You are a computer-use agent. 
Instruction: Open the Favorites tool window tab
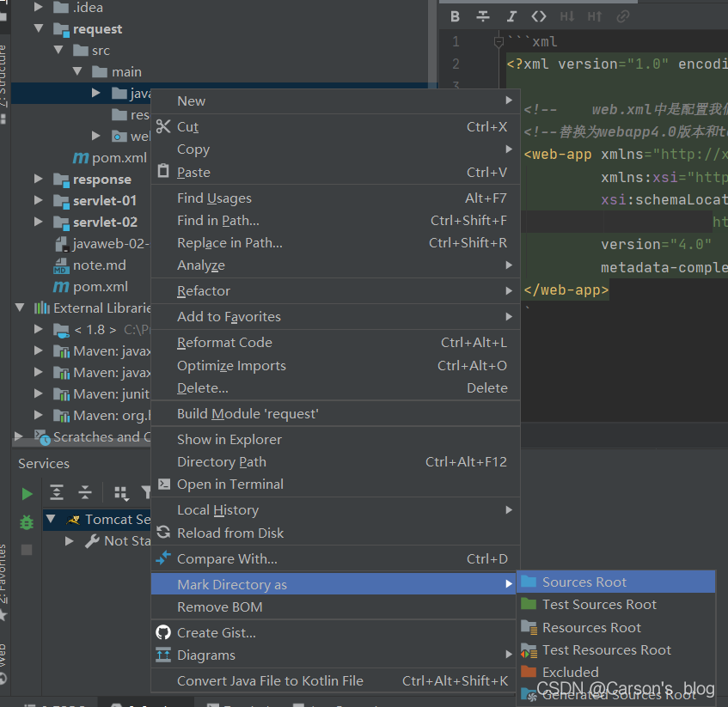tap(3, 574)
